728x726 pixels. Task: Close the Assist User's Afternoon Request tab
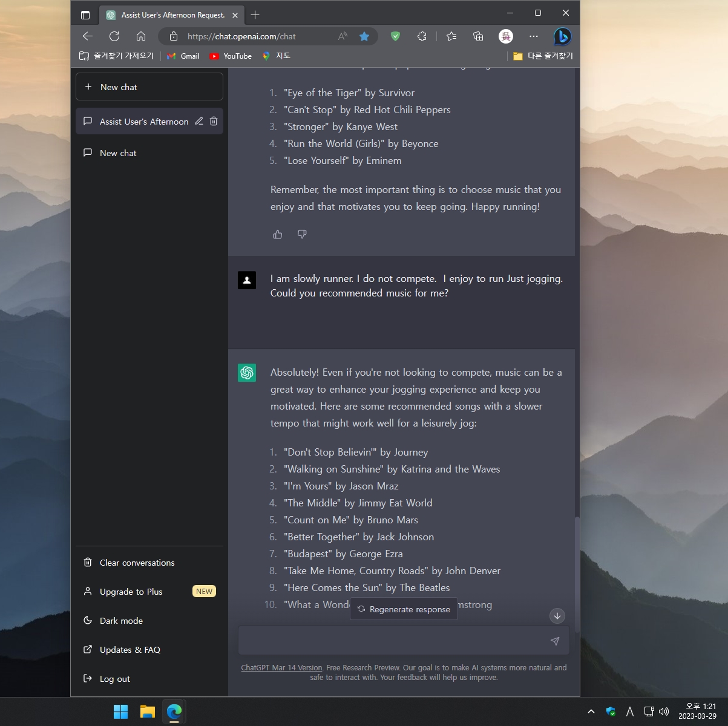235,15
